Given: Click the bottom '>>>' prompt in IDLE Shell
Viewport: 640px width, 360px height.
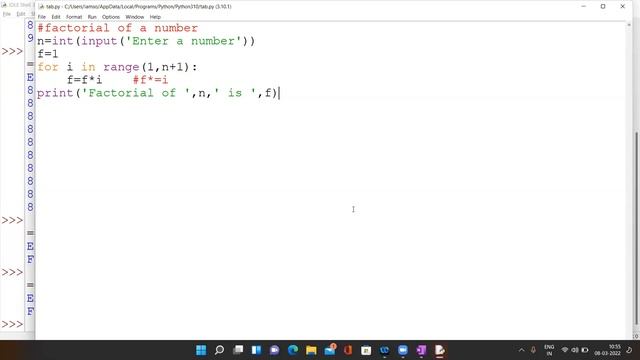Looking at the screenshot, I should pos(12,324).
